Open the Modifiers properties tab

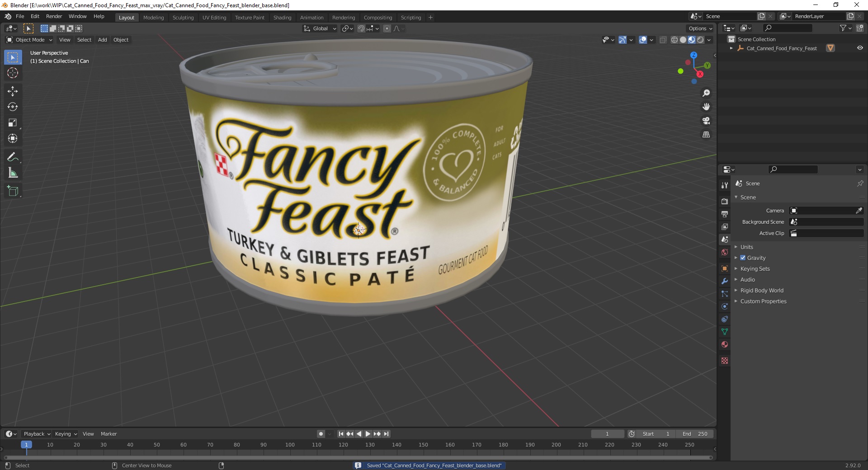click(725, 281)
